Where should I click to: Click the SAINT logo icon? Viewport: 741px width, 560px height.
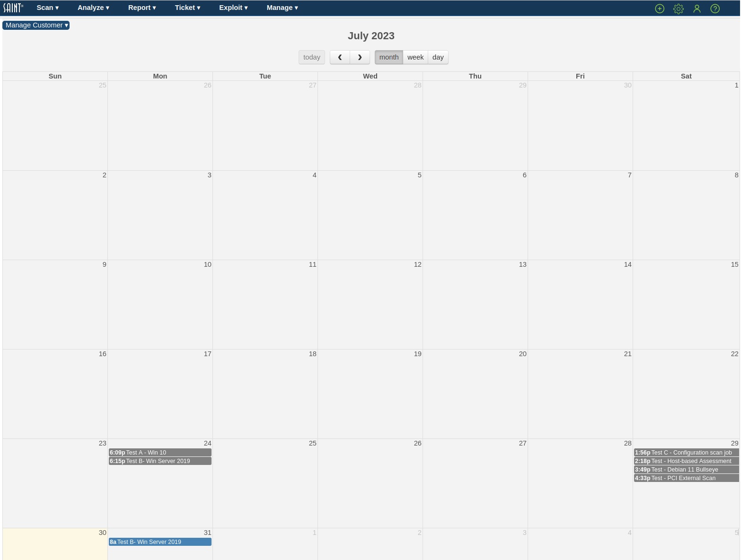pos(13,8)
